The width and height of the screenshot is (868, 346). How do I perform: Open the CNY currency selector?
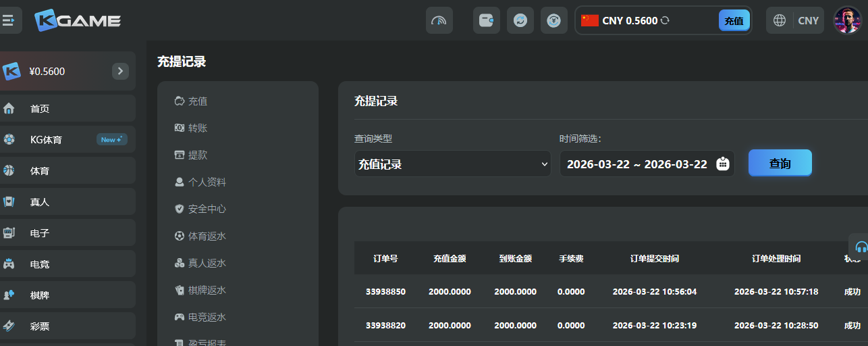tap(808, 20)
